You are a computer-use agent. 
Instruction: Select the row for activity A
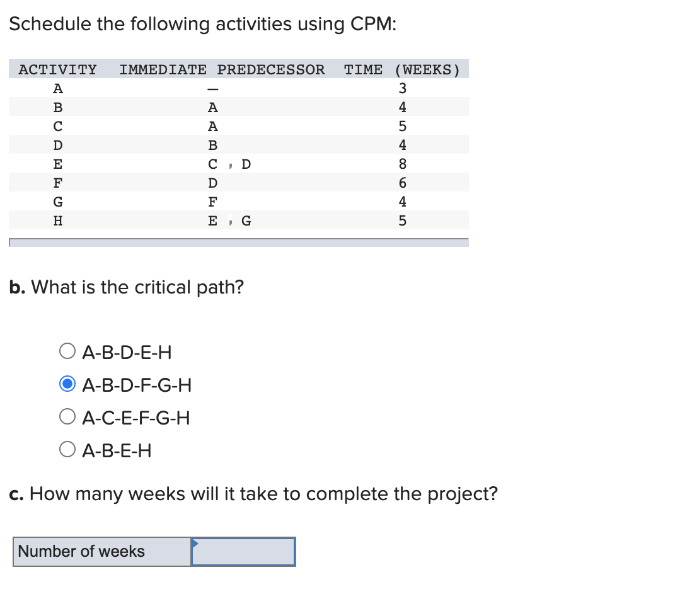[57, 88]
